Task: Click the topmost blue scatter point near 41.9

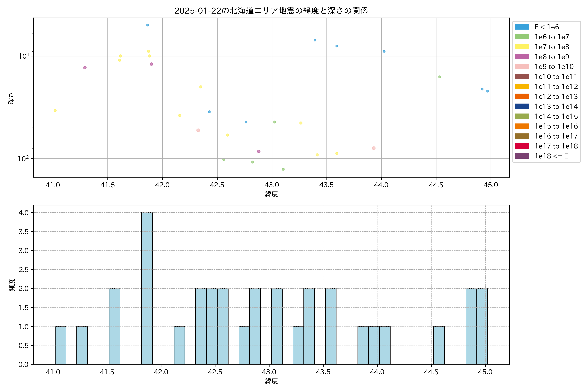Action: point(147,25)
